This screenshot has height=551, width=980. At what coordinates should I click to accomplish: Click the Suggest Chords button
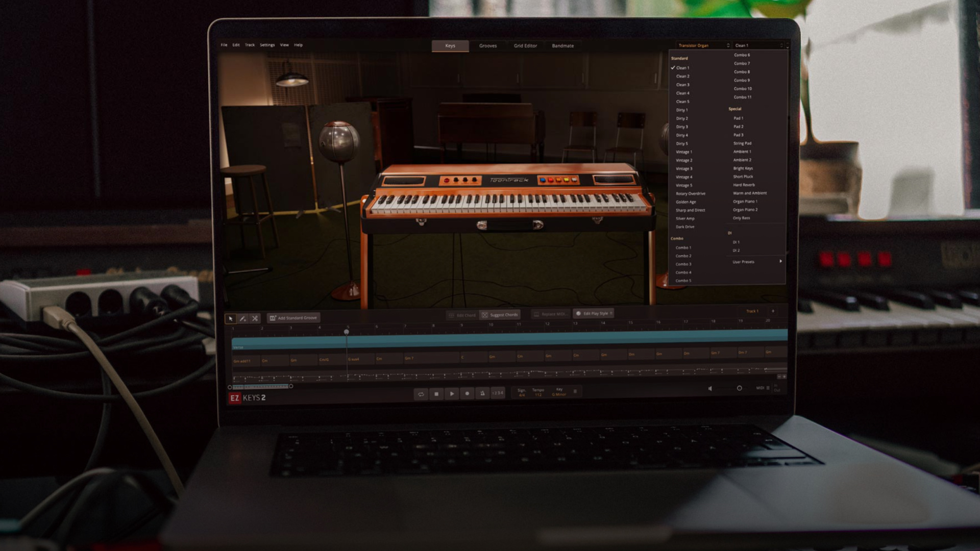point(500,315)
